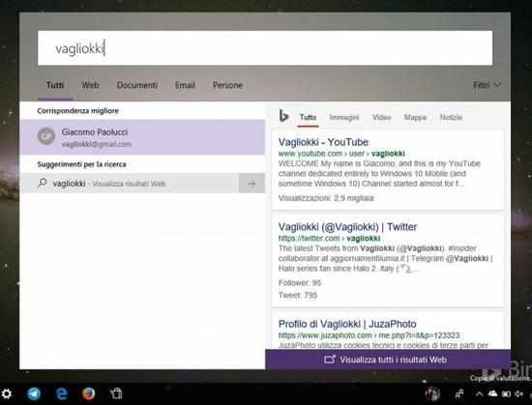Open the Vagliokki - YouTube result link
532x405 pixels.
(x=323, y=142)
